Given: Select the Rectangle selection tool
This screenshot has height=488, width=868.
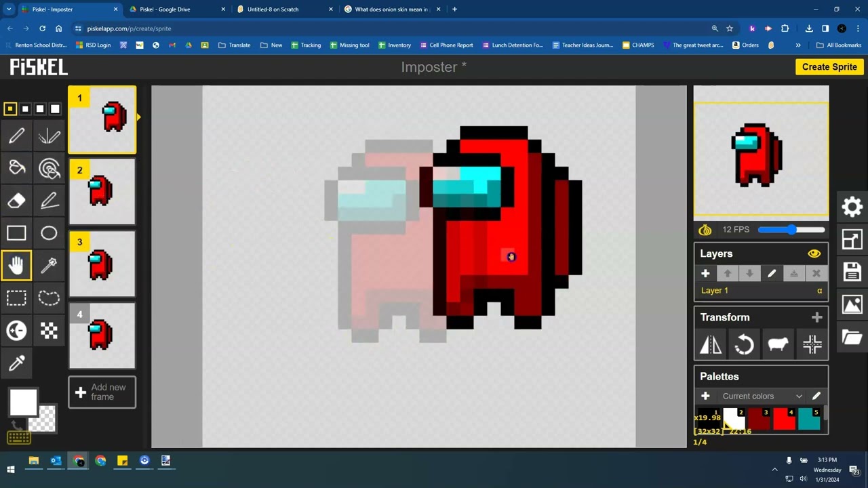Looking at the screenshot, I should [x=16, y=298].
